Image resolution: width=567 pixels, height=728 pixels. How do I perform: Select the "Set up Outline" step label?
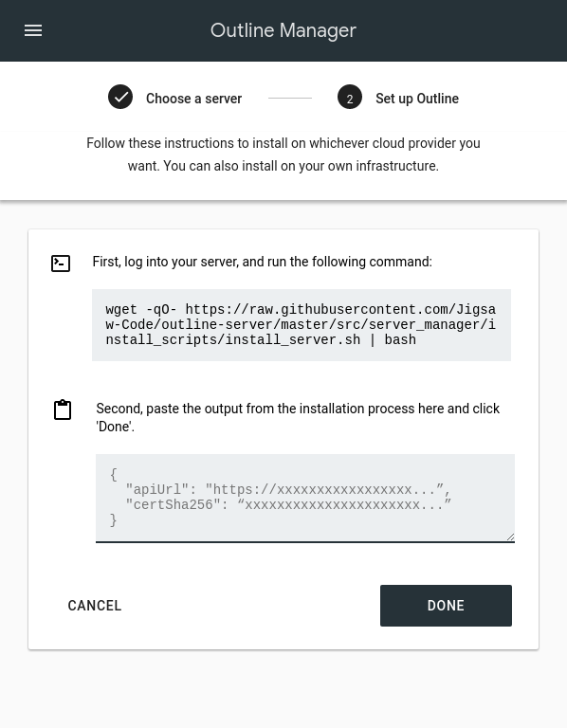tap(417, 99)
